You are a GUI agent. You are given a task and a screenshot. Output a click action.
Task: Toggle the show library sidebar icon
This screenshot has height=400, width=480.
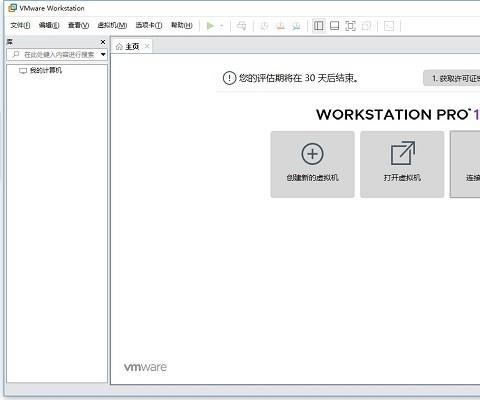click(x=319, y=26)
